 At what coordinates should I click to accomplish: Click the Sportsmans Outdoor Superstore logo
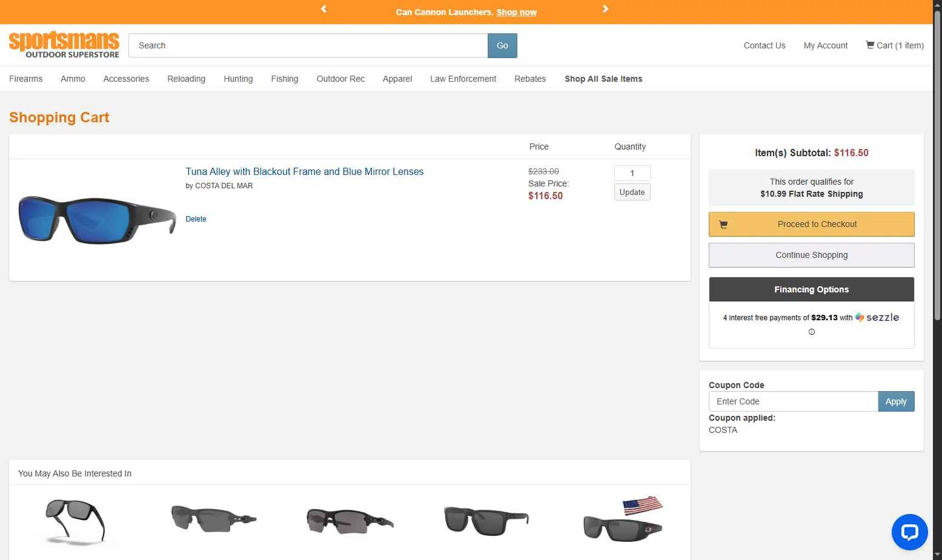pos(64,45)
